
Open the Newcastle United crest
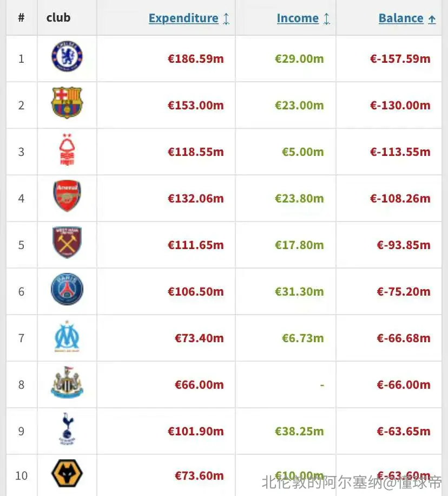click(x=67, y=382)
